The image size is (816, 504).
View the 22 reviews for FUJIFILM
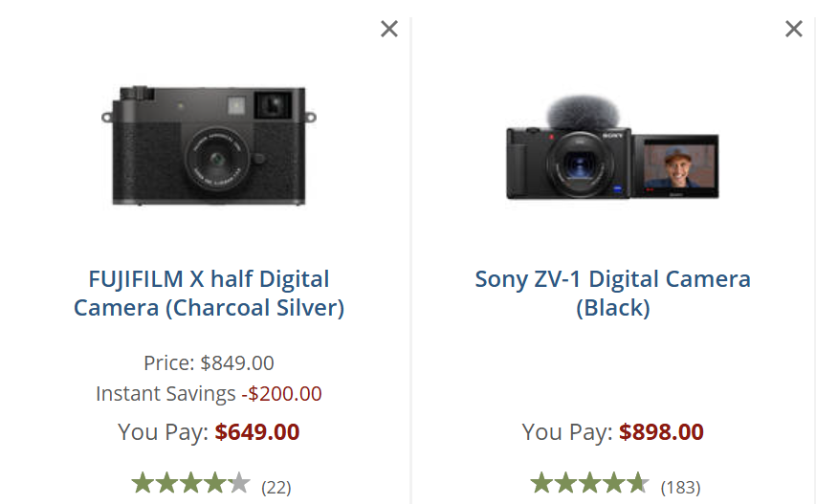pyautogui.click(x=276, y=487)
